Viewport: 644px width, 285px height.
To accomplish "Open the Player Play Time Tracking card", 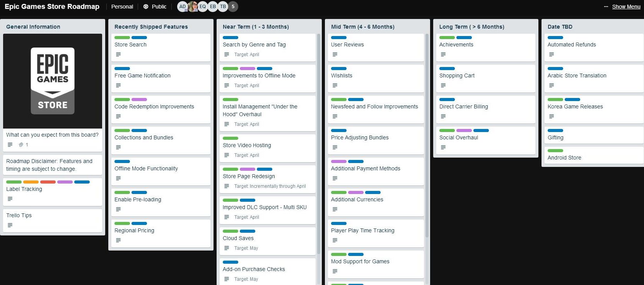I will pyautogui.click(x=376, y=233).
